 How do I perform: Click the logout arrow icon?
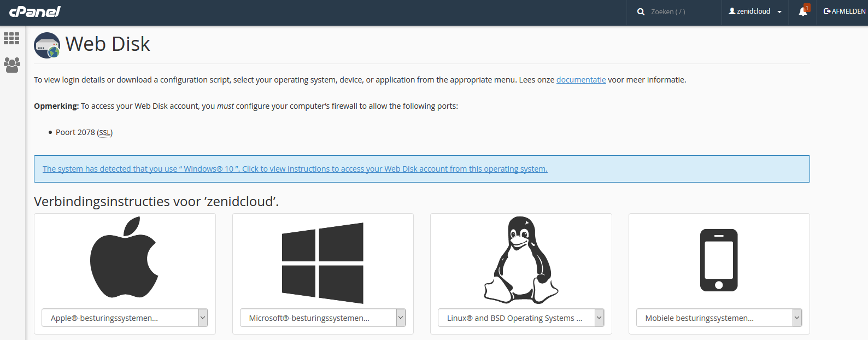[x=827, y=11]
